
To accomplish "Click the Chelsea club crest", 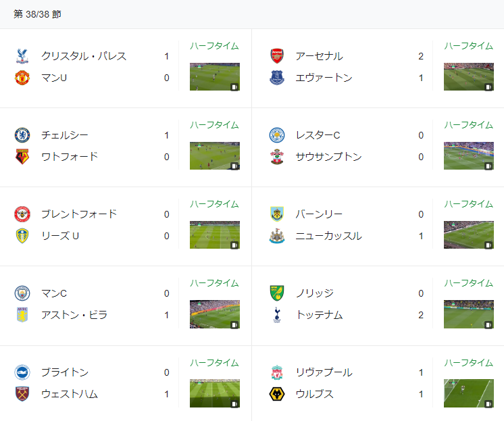I will pyautogui.click(x=22, y=135).
